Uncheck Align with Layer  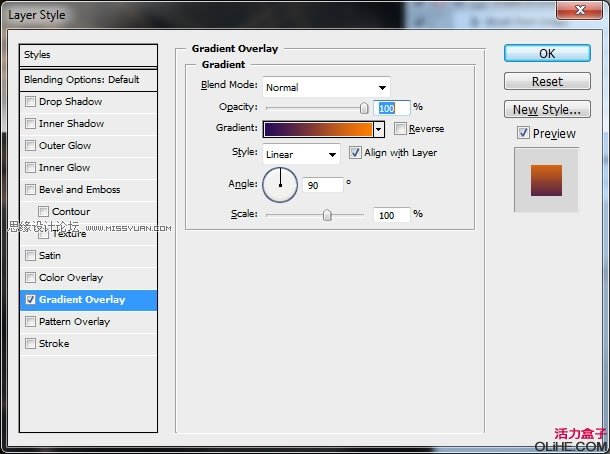355,153
